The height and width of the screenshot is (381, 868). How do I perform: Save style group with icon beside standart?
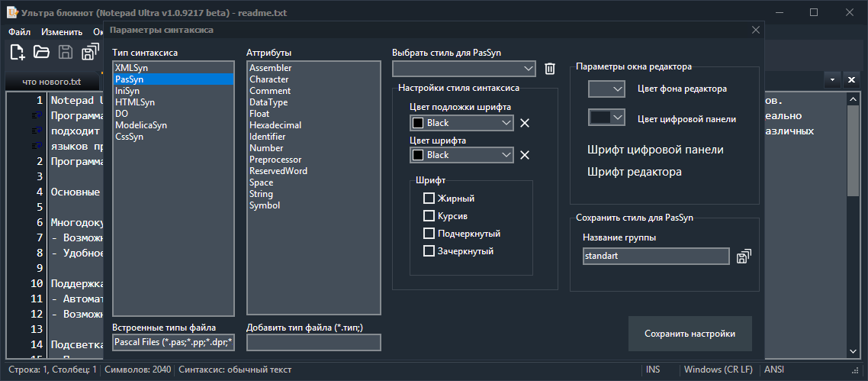744,257
